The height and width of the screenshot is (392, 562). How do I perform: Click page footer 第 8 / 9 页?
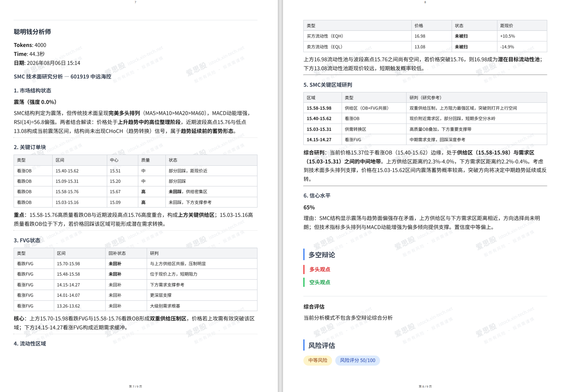[425, 386]
